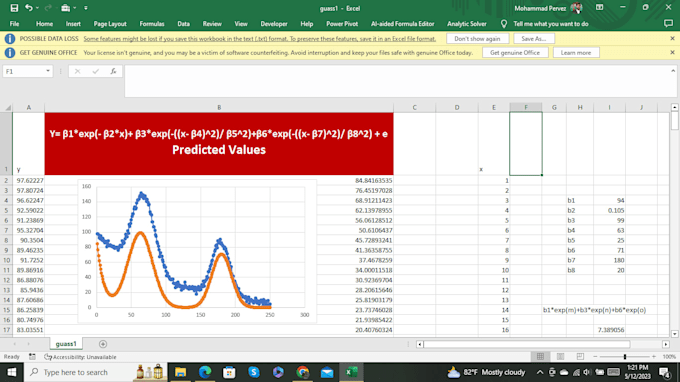Viewport: 680px width, 382px height.
Task: Click the Select All corner triangle
Action: [7, 108]
